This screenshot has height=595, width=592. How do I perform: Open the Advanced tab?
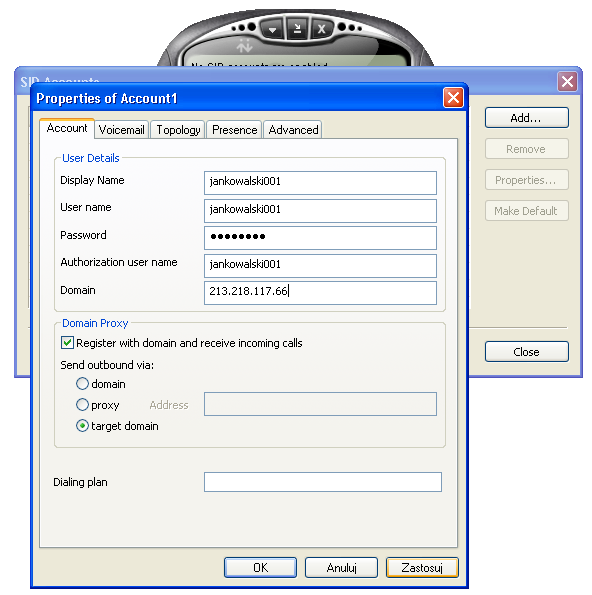coord(293,130)
